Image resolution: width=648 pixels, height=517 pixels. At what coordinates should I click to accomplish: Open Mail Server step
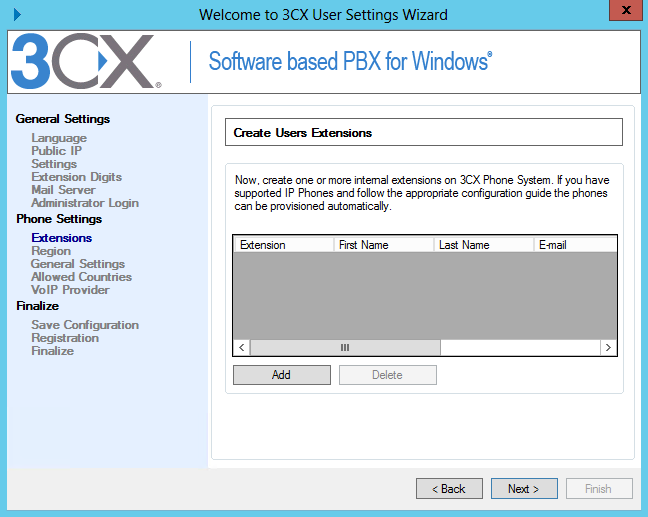[x=63, y=190]
